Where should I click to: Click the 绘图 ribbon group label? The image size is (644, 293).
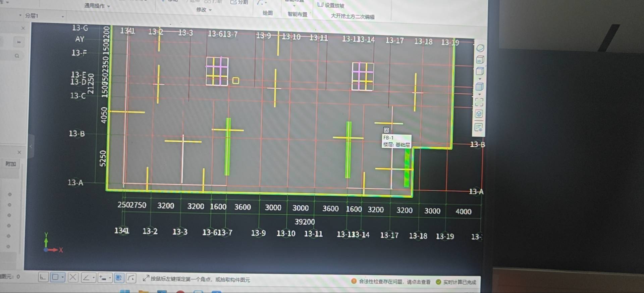coord(268,13)
